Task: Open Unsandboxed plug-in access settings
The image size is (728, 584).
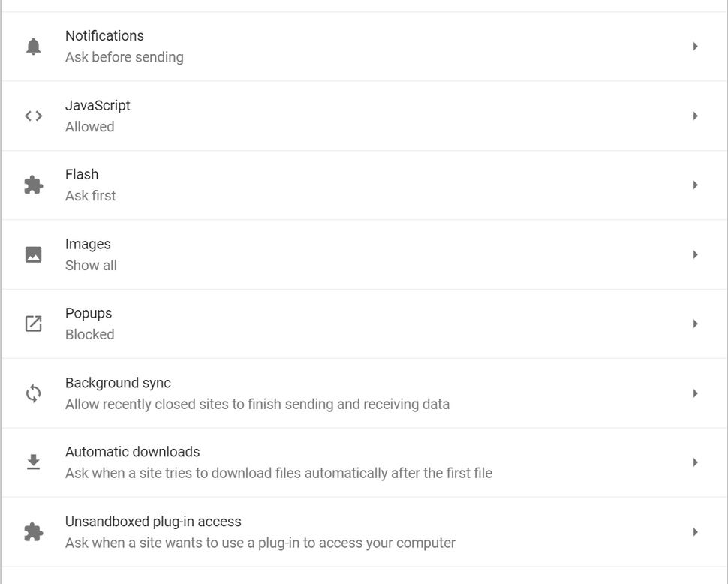Action: pos(364,531)
